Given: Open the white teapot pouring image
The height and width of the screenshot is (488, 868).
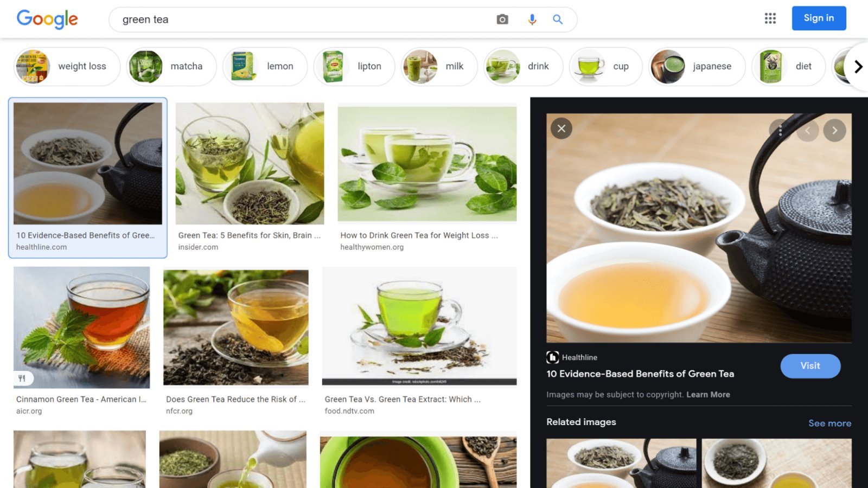Looking at the screenshot, I should pos(233,459).
